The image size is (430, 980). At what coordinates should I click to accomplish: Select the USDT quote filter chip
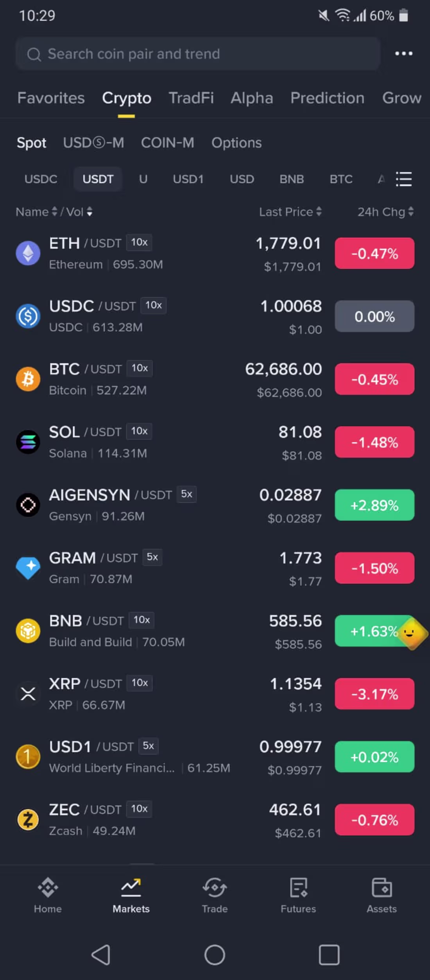(98, 179)
